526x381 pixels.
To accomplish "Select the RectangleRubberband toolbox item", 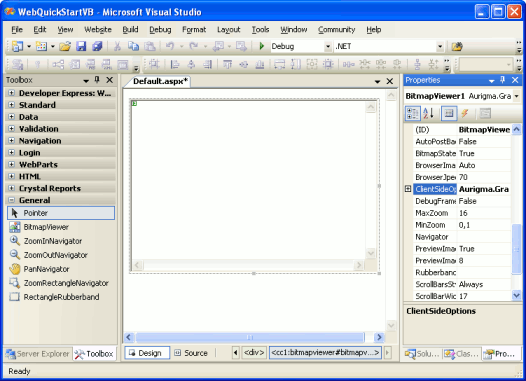I will [61, 297].
